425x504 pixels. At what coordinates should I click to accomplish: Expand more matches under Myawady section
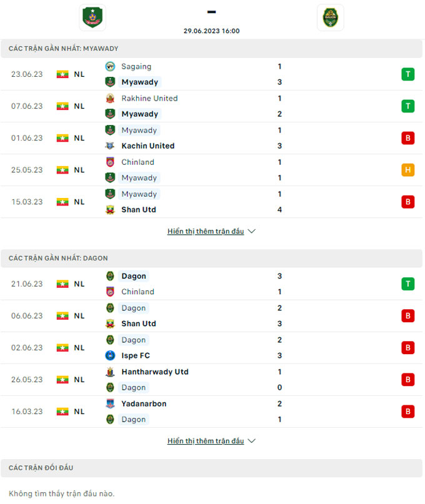point(211,231)
